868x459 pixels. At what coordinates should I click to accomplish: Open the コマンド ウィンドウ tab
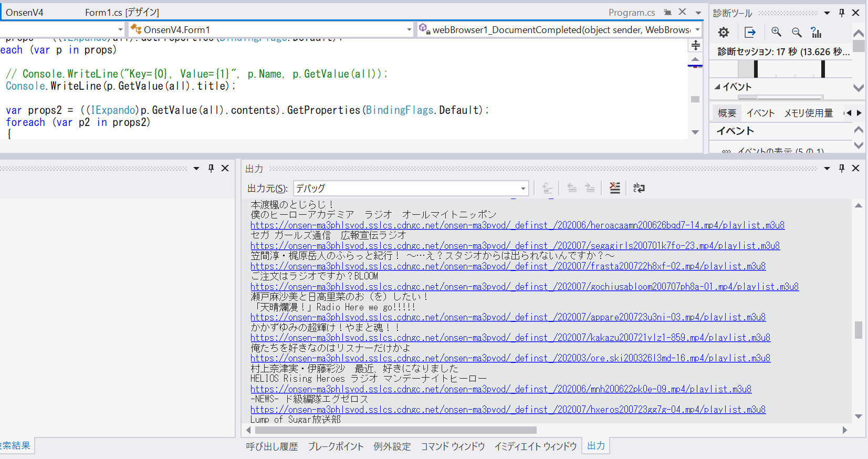coord(453,446)
